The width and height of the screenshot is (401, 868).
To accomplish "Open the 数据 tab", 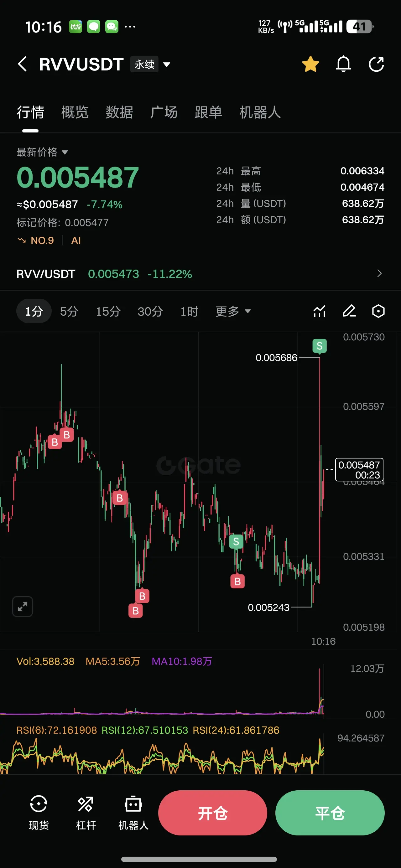I will click(x=119, y=112).
